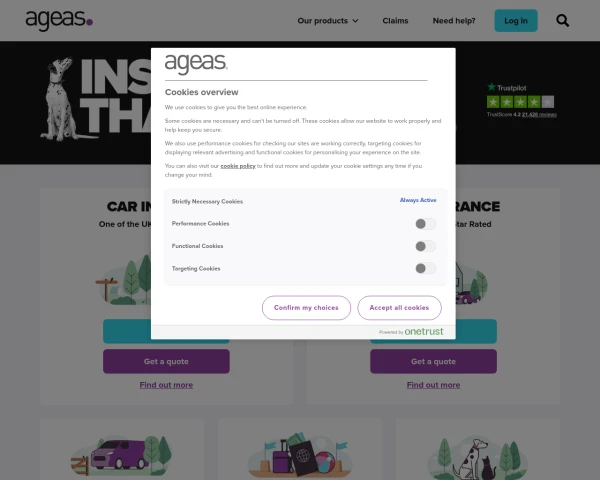Click the purple van illustration
The width and height of the screenshot is (600, 480).
click(122, 455)
